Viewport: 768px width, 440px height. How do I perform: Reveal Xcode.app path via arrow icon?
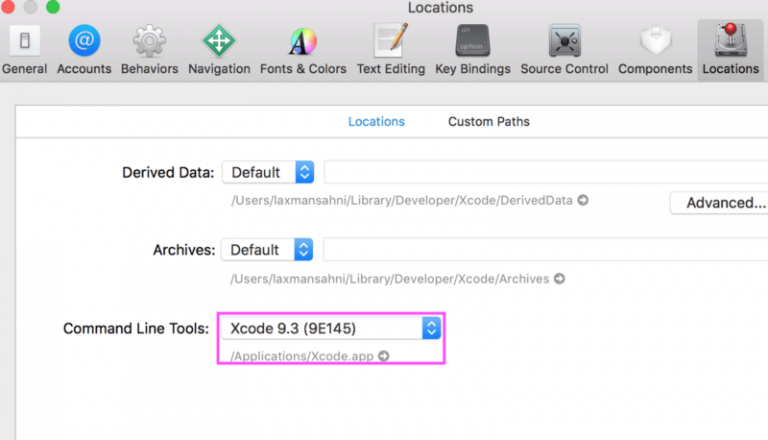pos(384,356)
